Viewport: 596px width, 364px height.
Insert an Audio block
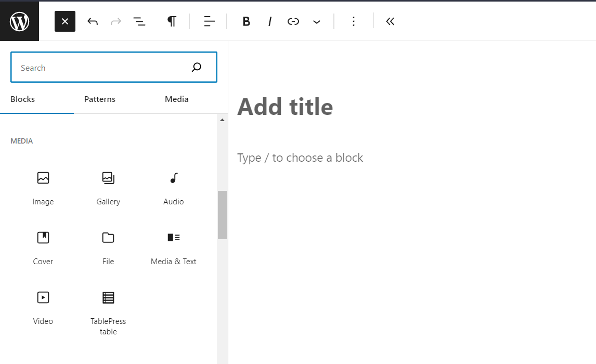tap(173, 188)
